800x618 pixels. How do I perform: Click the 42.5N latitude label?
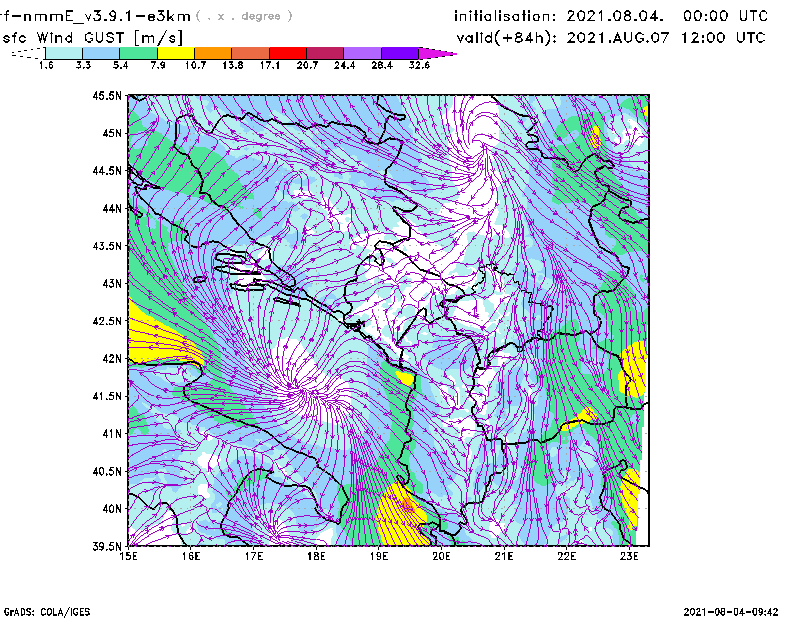[x=107, y=321]
